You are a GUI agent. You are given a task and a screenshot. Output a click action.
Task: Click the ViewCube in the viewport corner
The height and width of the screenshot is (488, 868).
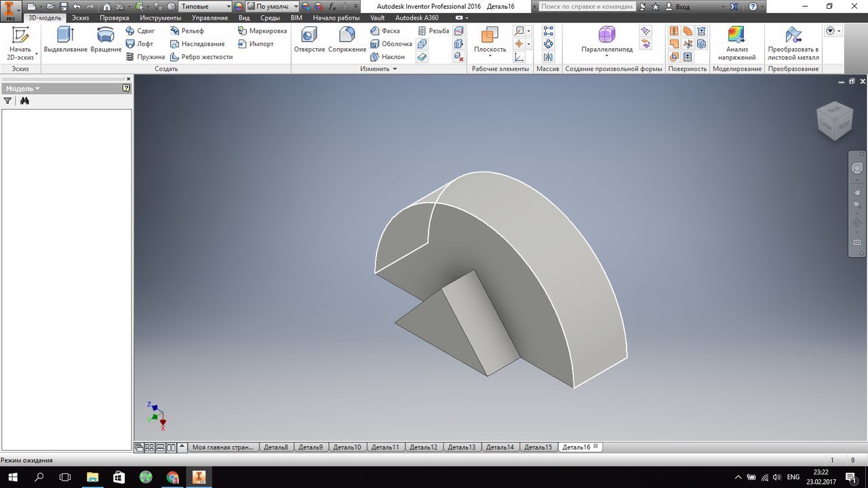click(835, 121)
